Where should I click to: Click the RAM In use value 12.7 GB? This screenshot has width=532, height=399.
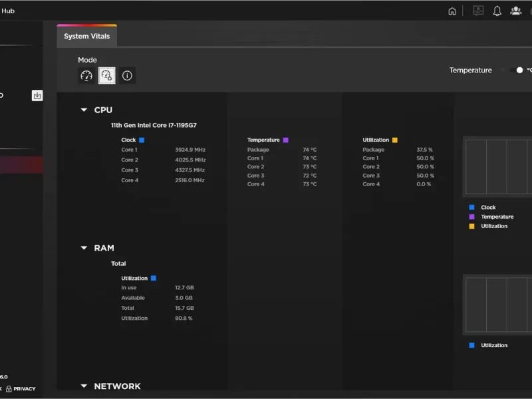[185, 288]
